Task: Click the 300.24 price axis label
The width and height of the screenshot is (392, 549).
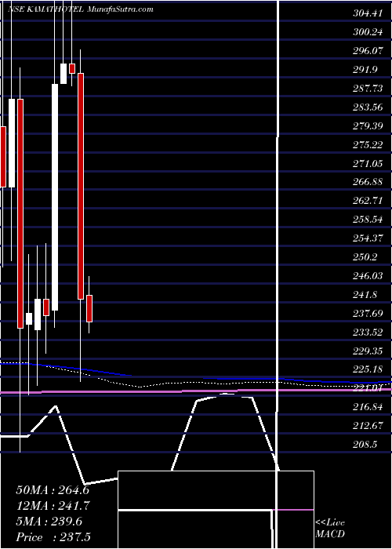Action: (x=368, y=32)
